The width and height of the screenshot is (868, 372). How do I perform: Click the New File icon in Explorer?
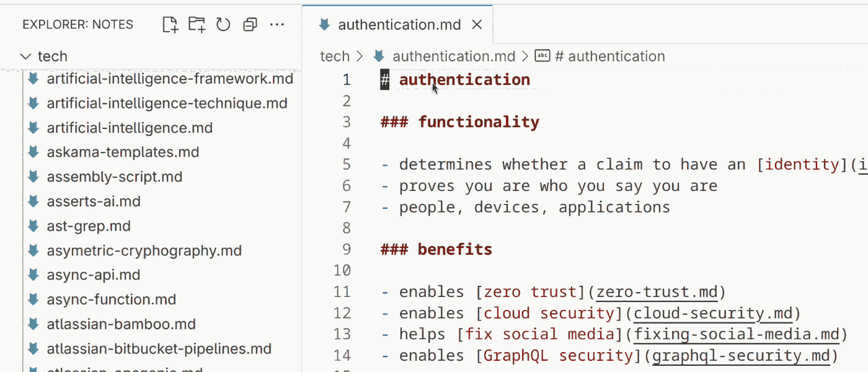click(170, 25)
